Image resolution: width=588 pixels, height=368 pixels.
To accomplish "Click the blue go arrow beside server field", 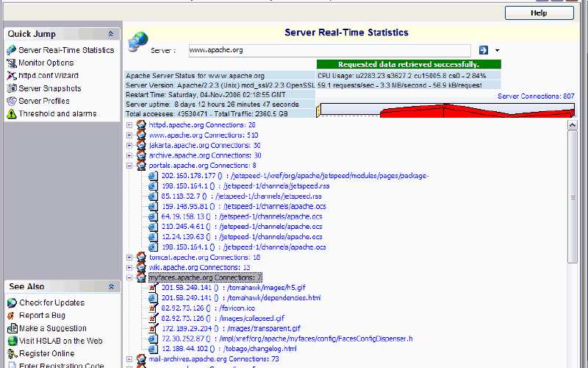I will point(484,50).
